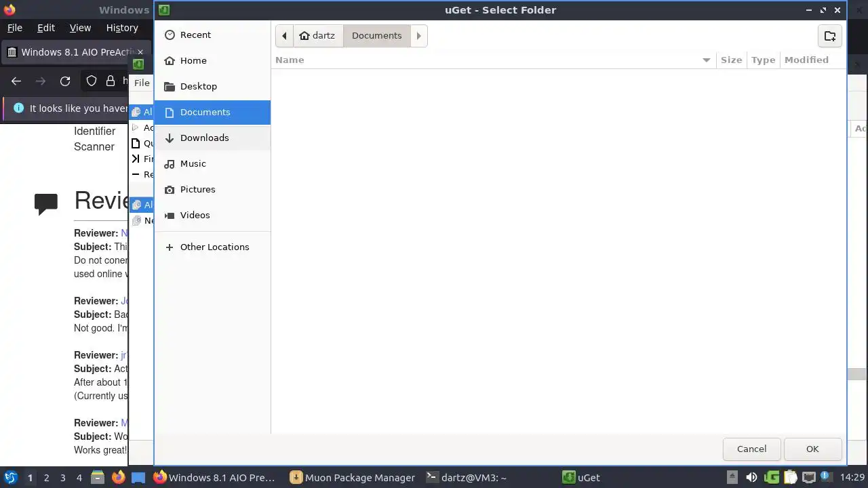Viewport: 868px width, 488px height.
Task: Open the Firefox File menu
Action: coord(15,28)
